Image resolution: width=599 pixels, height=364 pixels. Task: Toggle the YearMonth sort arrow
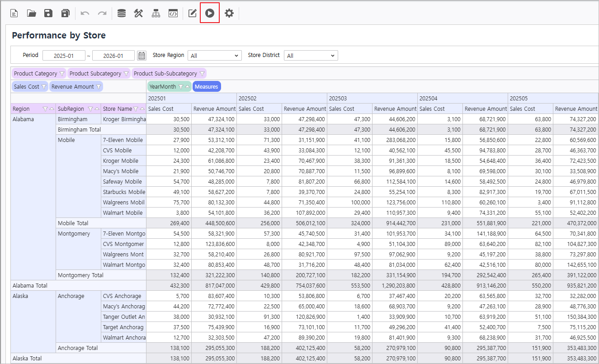[x=187, y=87]
